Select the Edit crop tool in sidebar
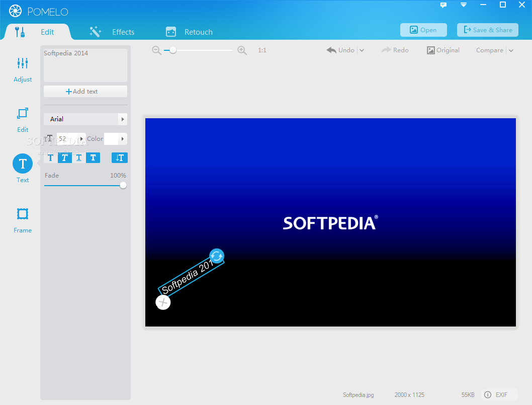Viewport: 532px width, 405px height. [x=23, y=120]
